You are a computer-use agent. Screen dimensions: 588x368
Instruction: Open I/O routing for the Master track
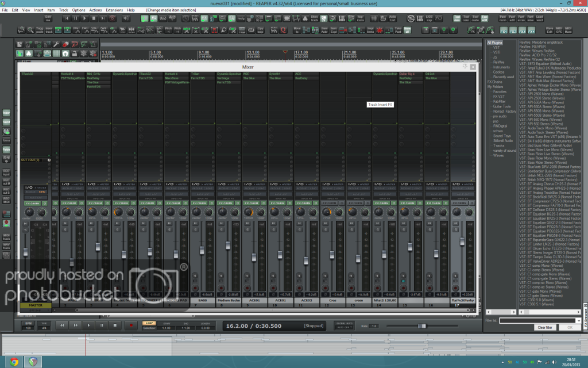pyautogui.click(x=29, y=187)
